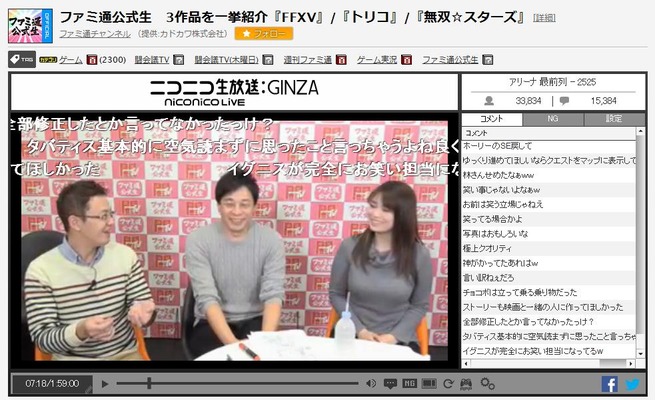
Task: Click the comment list scroll-down arrow
Action: tap(640, 354)
